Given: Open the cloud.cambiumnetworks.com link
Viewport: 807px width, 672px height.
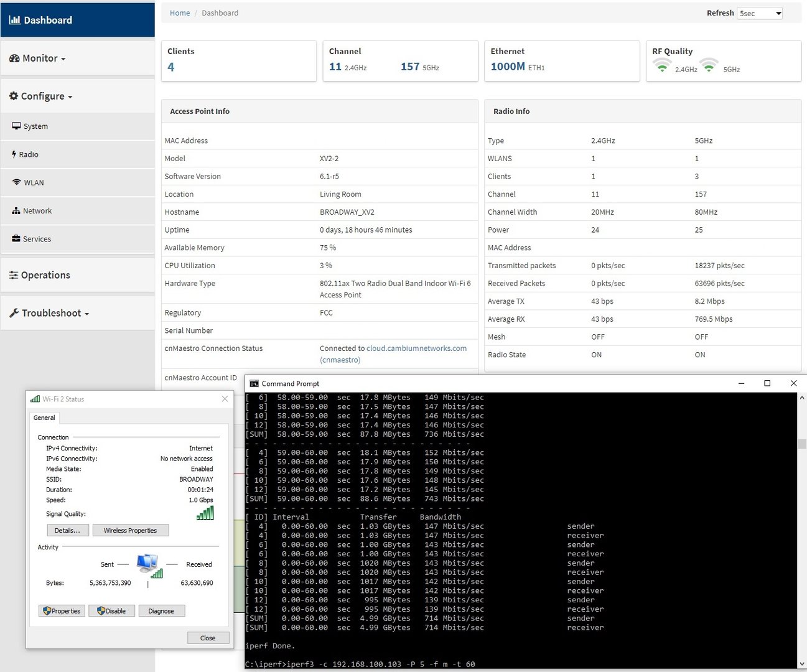Looking at the screenshot, I should click(x=416, y=348).
